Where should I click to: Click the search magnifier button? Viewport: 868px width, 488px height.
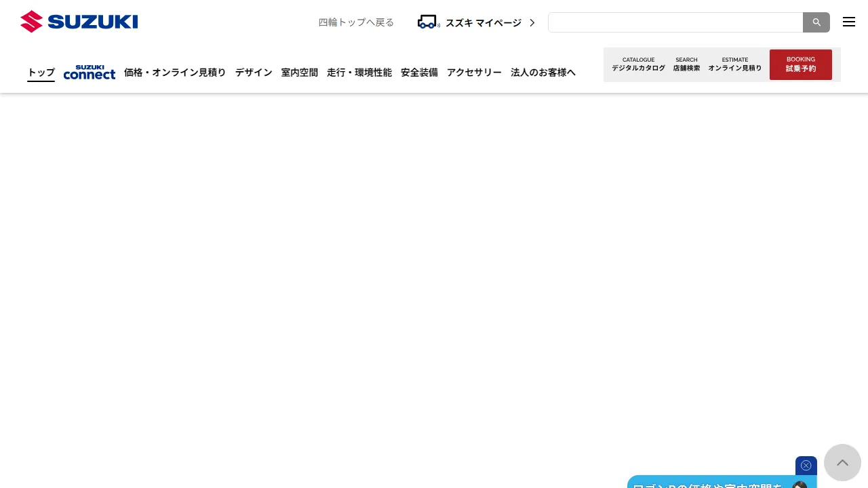816,22
